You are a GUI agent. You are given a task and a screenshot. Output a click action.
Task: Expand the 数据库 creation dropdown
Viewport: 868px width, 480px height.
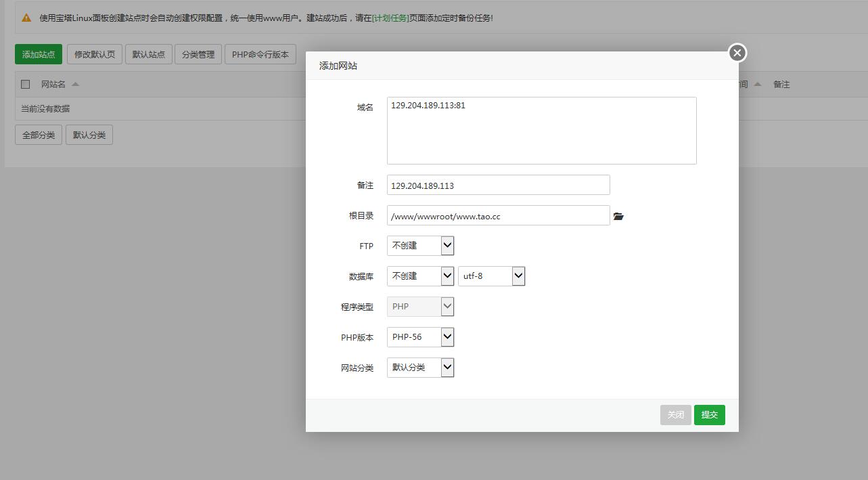420,276
